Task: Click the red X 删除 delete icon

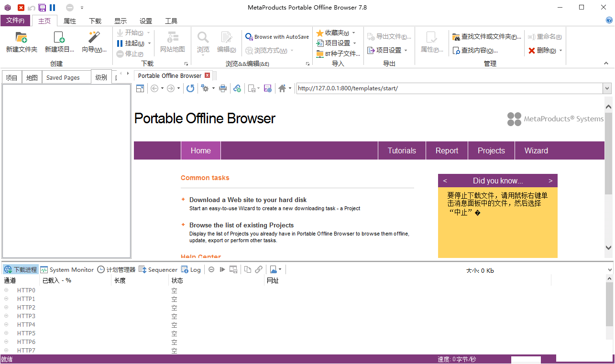Action: pos(532,50)
